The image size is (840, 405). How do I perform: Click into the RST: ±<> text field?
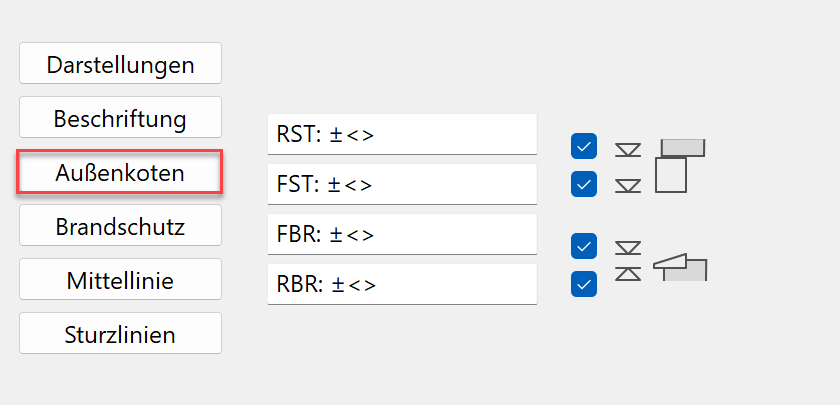coord(402,134)
